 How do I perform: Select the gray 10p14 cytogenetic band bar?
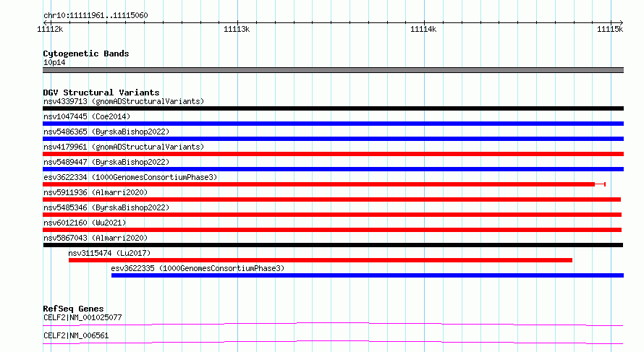pyautogui.click(x=333, y=70)
